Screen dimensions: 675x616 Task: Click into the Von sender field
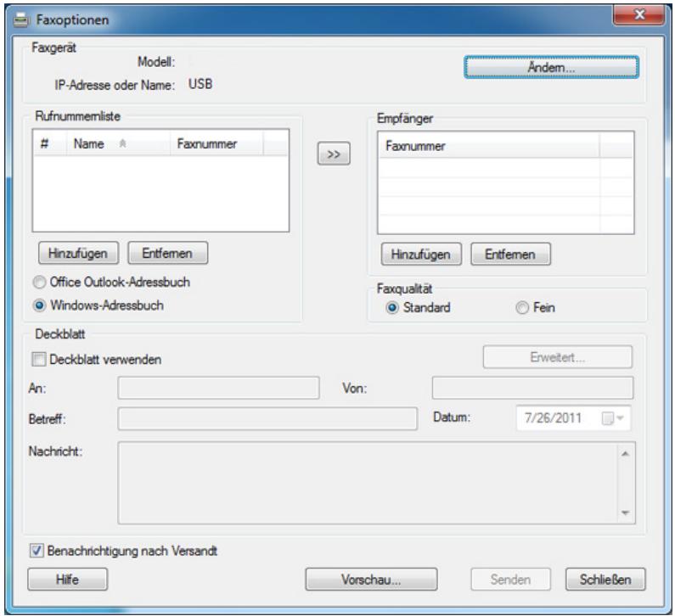532,388
